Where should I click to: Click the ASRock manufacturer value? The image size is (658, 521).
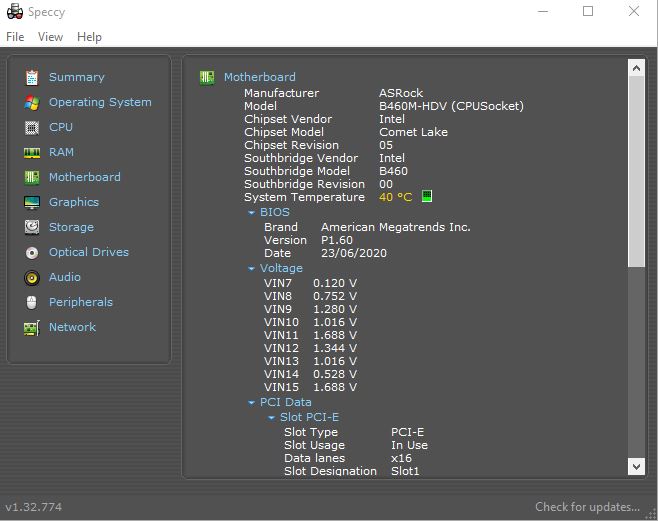click(401, 93)
